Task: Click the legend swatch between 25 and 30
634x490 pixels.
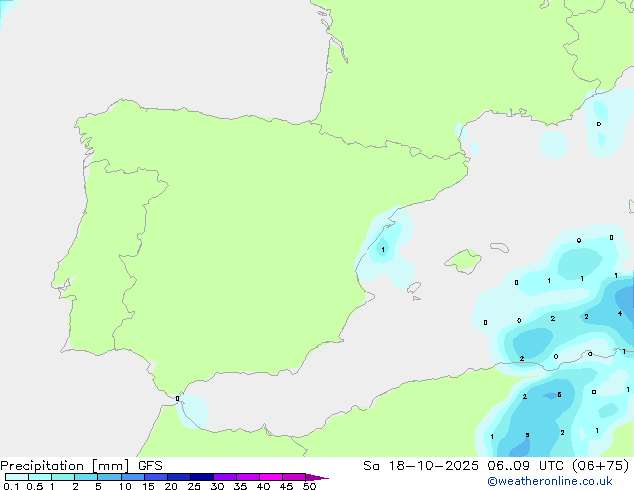Action: (x=202, y=477)
